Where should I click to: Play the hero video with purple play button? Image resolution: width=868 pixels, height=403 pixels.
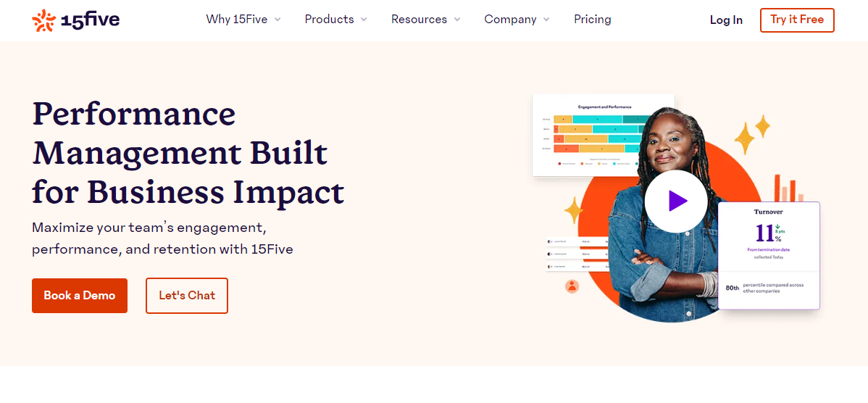[x=676, y=201]
